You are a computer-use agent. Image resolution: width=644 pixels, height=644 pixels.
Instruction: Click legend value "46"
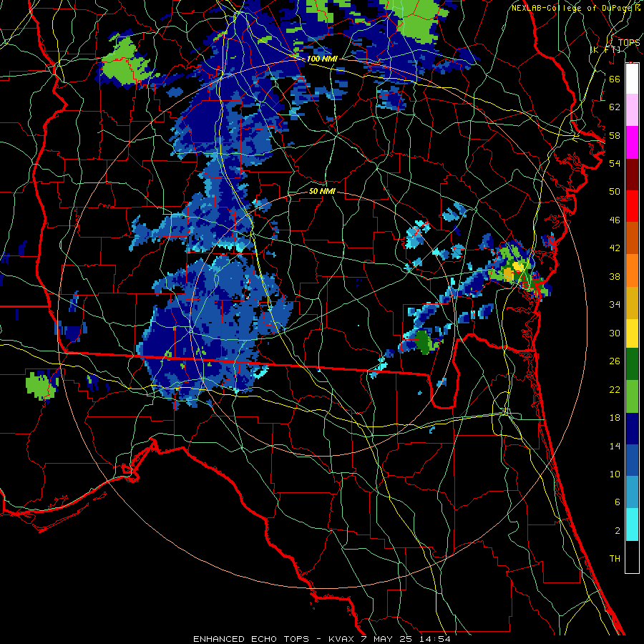(615, 220)
